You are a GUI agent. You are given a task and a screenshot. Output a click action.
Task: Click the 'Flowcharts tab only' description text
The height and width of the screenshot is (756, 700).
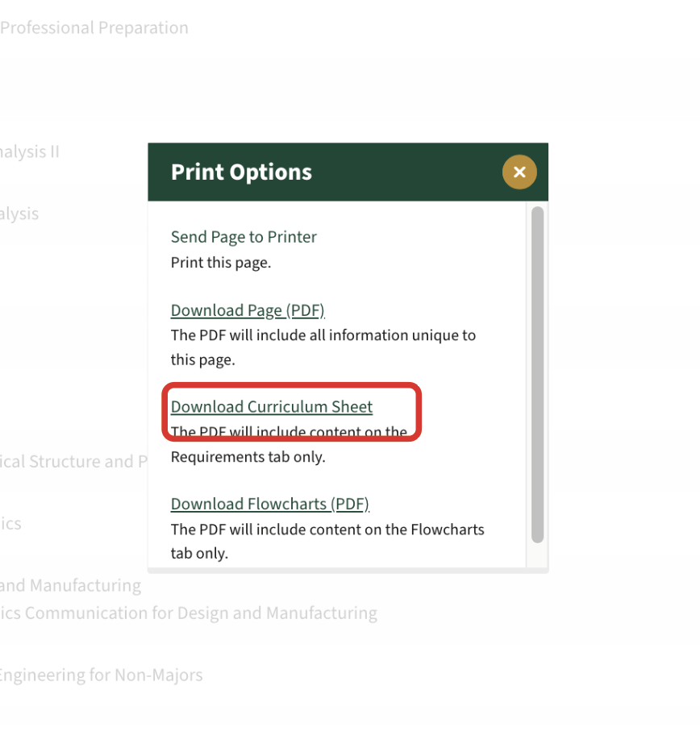[327, 542]
